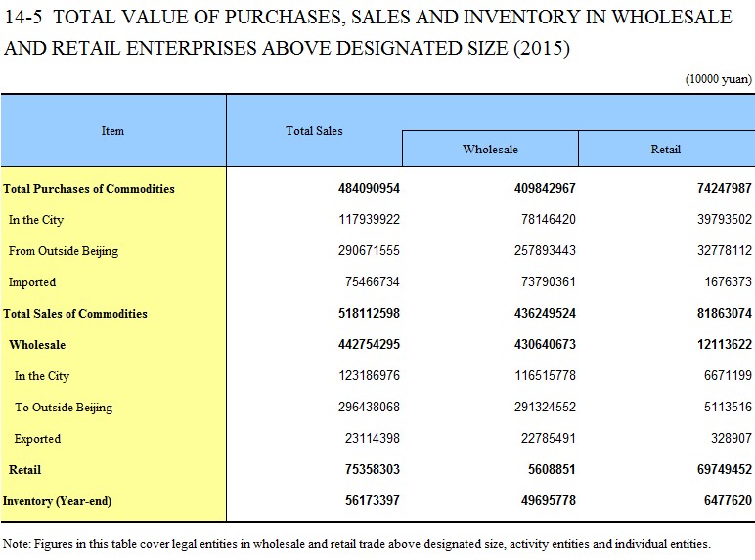Click the Wholesale column header

click(x=490, y=150)
